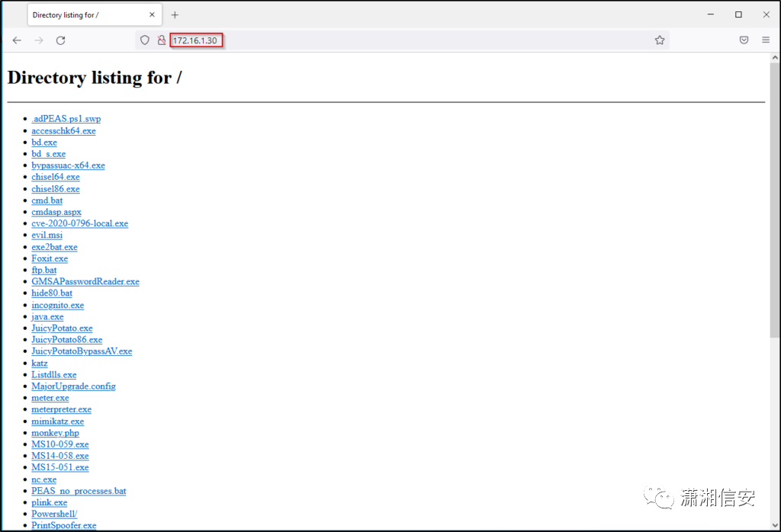Open the hide80.bat link

pos(52,293)
